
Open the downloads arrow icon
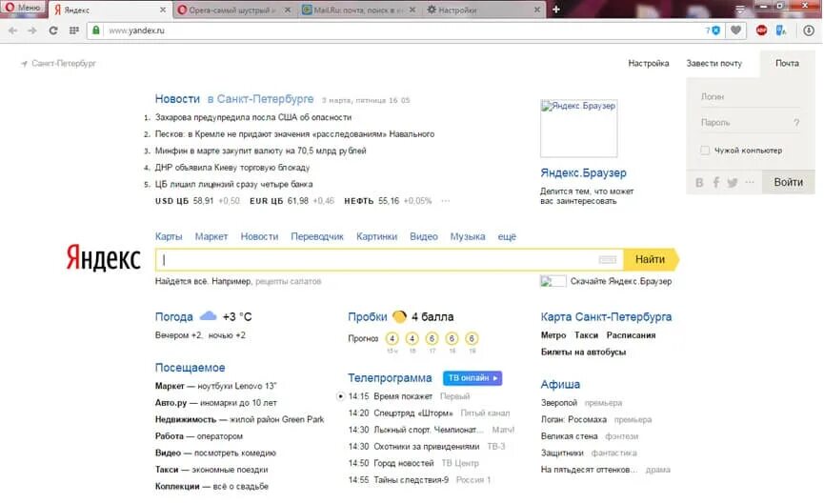(x=809, y=30)
